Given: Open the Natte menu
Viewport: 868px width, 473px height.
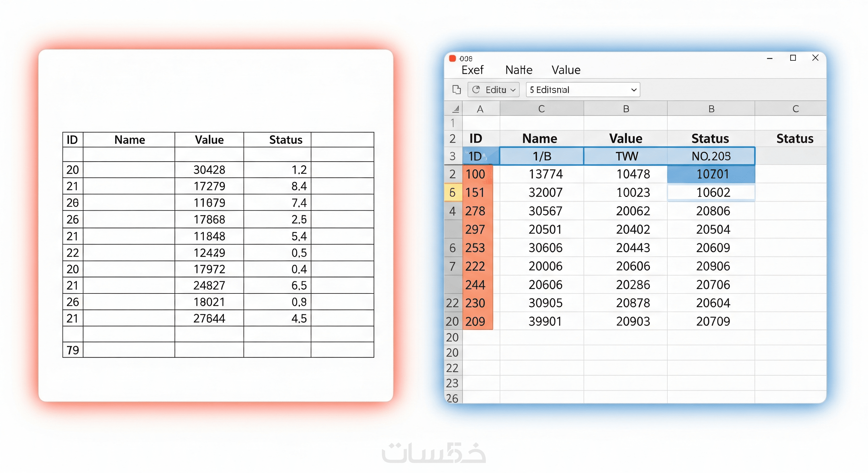Looking at the screenshot, I should (x=519, y=70).
